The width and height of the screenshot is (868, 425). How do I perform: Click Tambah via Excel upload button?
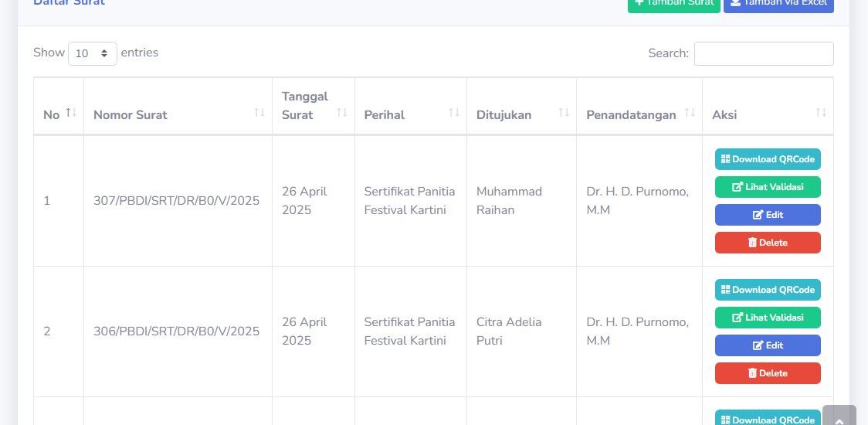pyautogui.click(x=778, y=4)
